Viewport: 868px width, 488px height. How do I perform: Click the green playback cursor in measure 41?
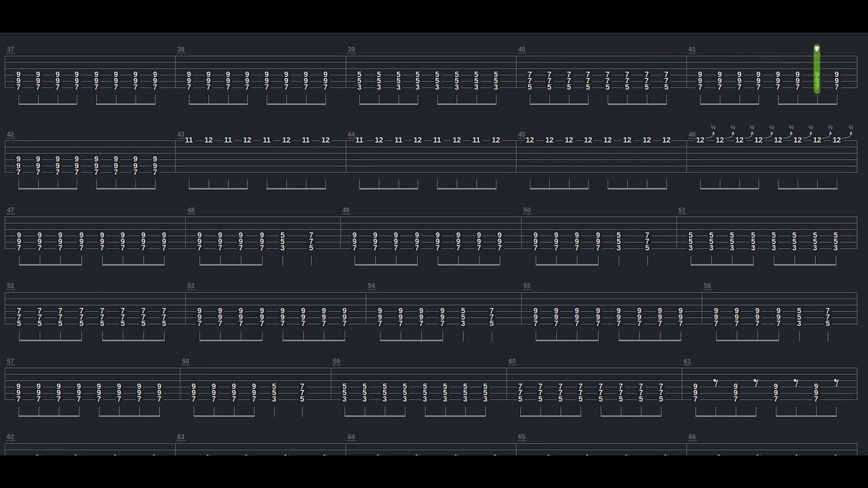pos(816,69)
